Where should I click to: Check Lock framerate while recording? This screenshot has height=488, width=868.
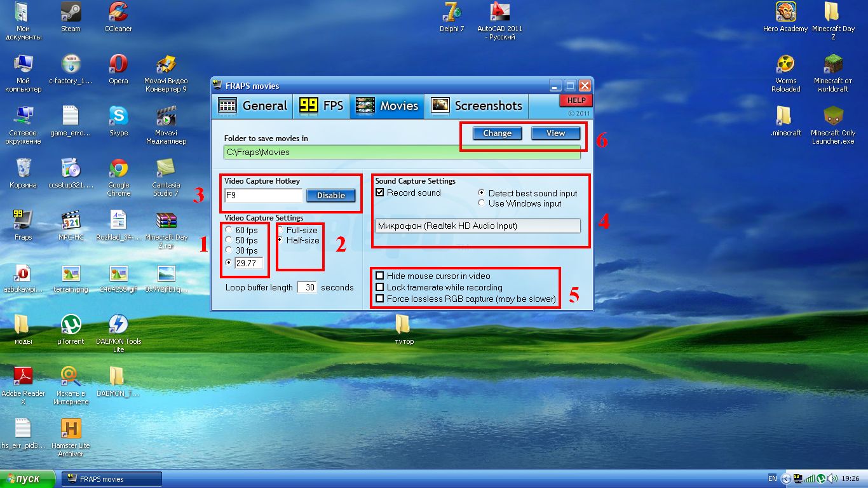pyautogui.click(x=380, y=287)
